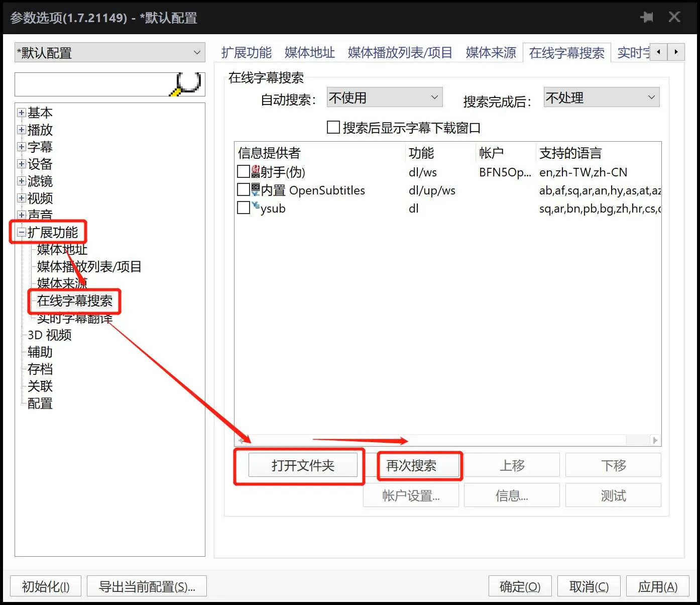Screen dimensions: 700x605
Task: Enable the ysub provider checkbox
Action: click(244, 208)
